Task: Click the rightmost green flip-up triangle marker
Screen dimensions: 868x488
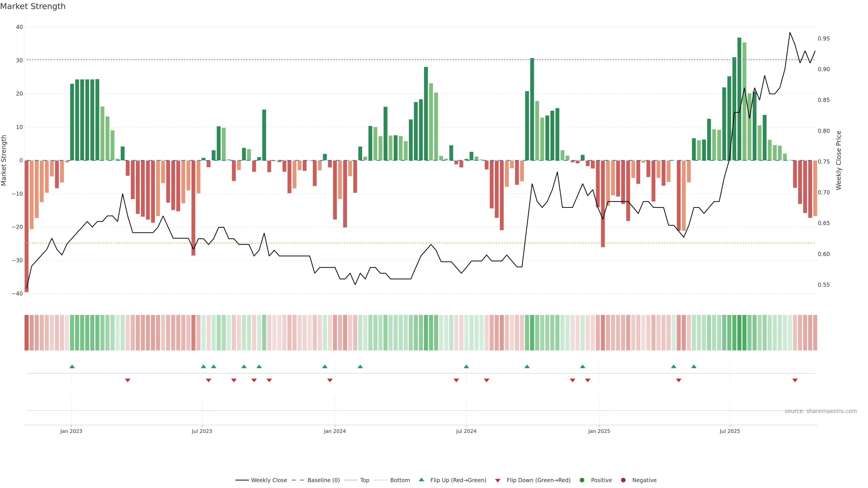Action: (x=694, y=366)
